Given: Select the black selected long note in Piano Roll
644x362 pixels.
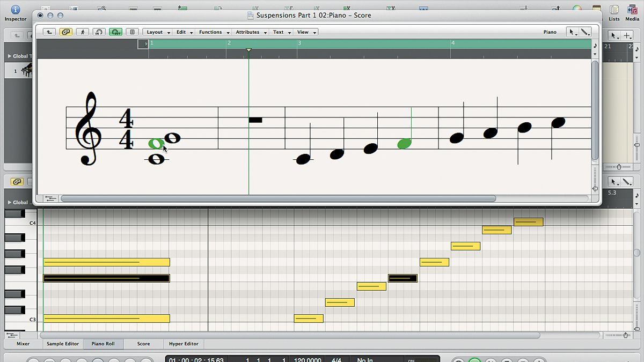Looking at the screenshot, I should 106,278.
